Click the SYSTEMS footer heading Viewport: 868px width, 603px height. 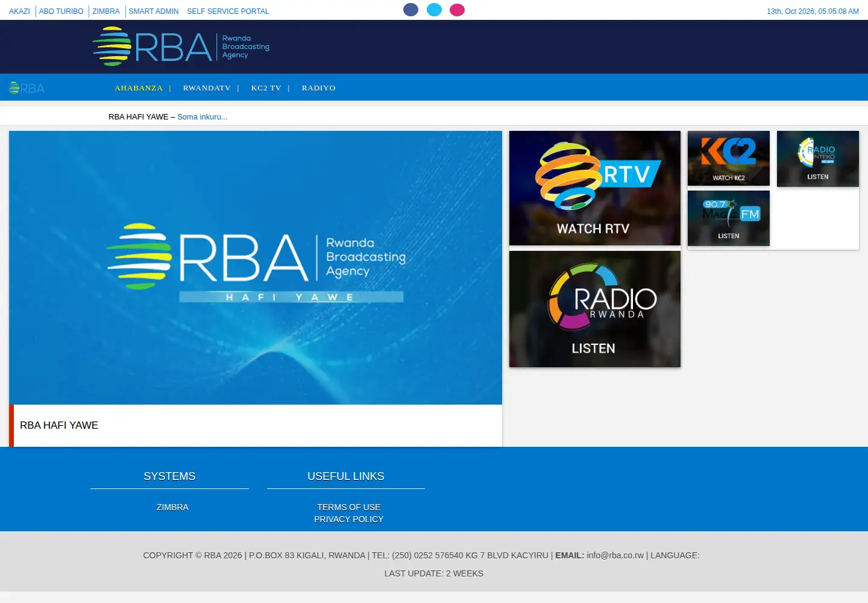coord(169,476)
